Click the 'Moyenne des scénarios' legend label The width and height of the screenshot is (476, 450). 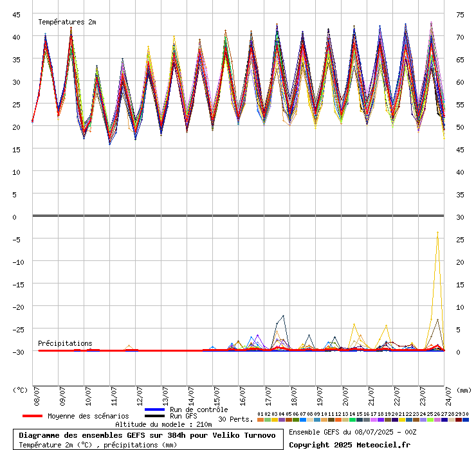(x=88, y=416)
